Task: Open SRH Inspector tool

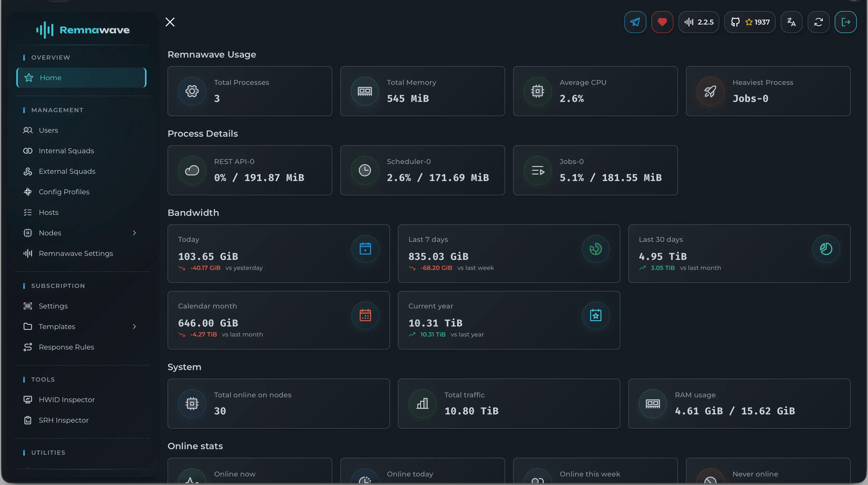Action: [x=82, y=420]
